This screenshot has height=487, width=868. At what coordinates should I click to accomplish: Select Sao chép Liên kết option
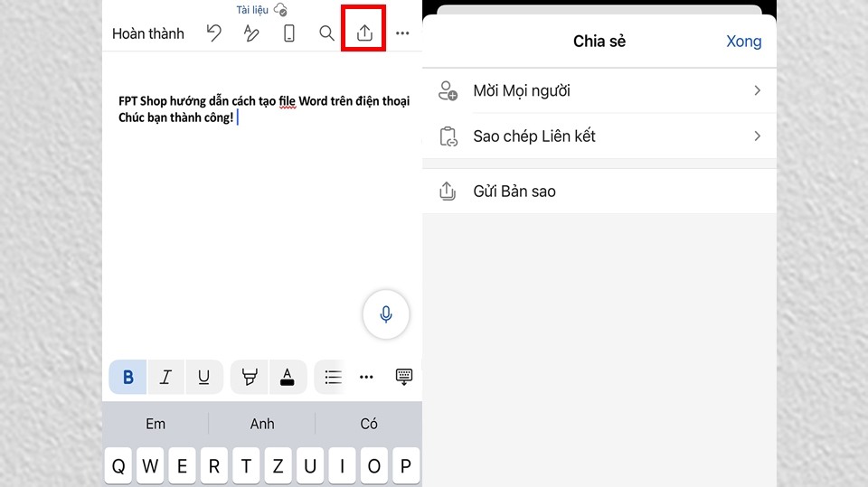[x=599, y=136]
